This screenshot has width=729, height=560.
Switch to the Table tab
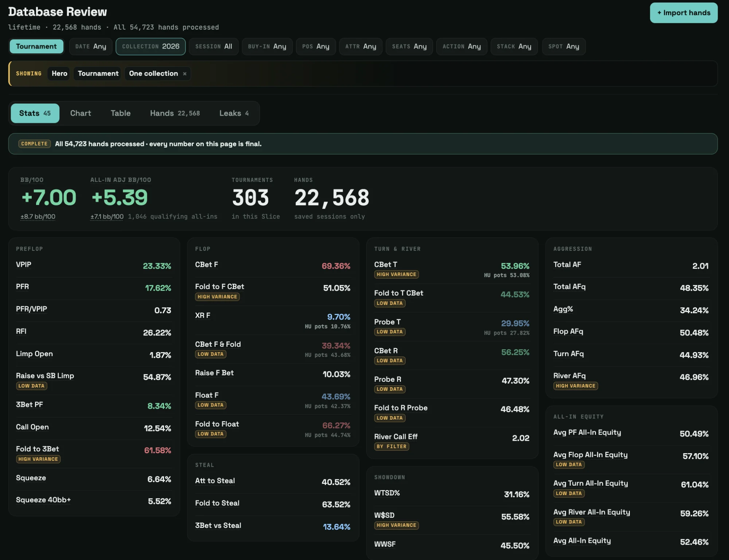point(121,113)
